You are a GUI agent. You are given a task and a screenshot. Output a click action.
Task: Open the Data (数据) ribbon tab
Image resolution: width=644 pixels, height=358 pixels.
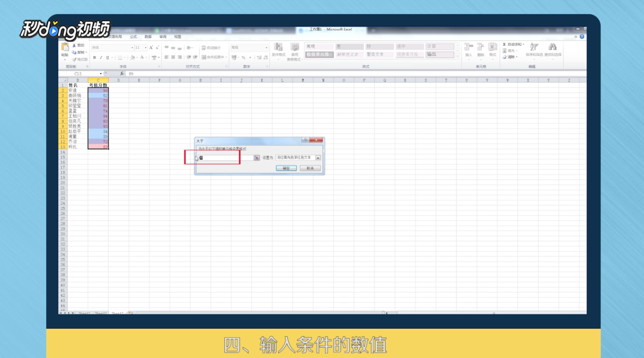pos(148,37)
